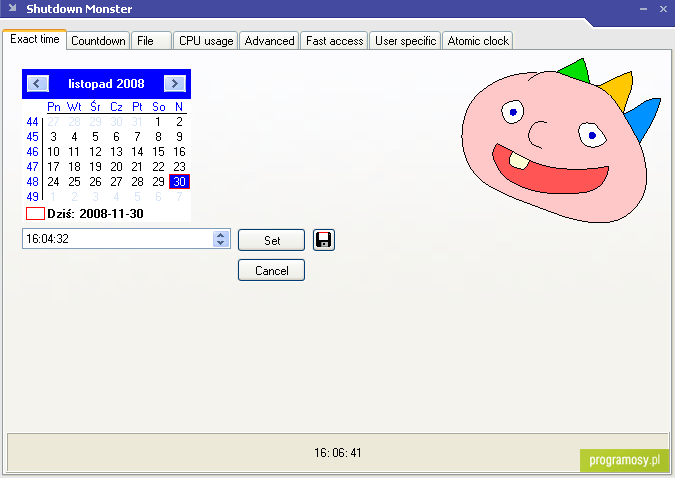Increase time using the spinner up arrow
The height and width of the screenshot is (478, 675).
pos(221,235)
